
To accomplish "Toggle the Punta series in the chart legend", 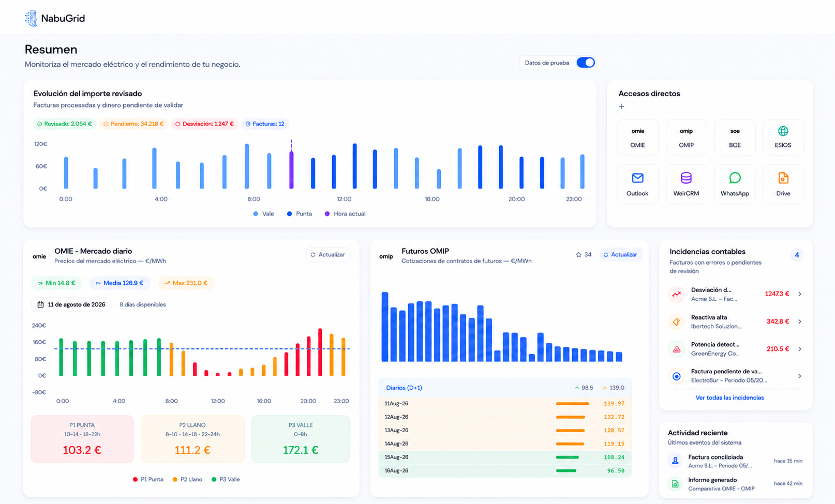I will 300,213.
